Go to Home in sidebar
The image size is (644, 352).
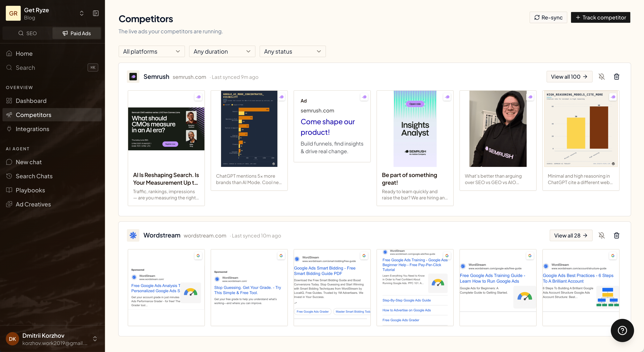pos(52,53)
